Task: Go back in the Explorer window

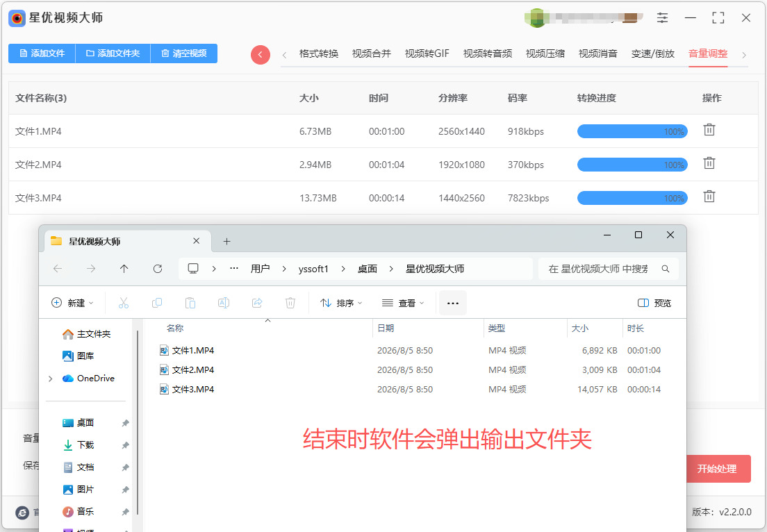Action: (58, 269)
